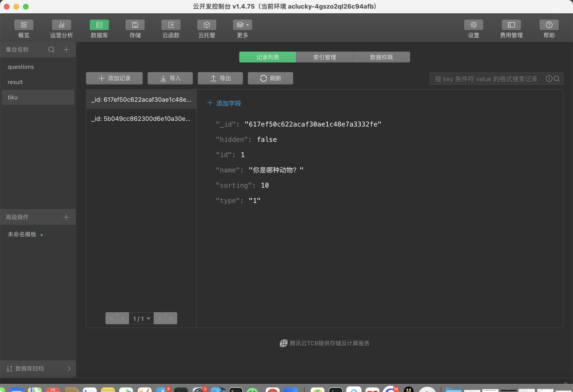The width and height of the screenshot is (573, 392).
Task: Open 云托管 cloud hosting icon
Action: pyautogui.click(x=207, y=25)
